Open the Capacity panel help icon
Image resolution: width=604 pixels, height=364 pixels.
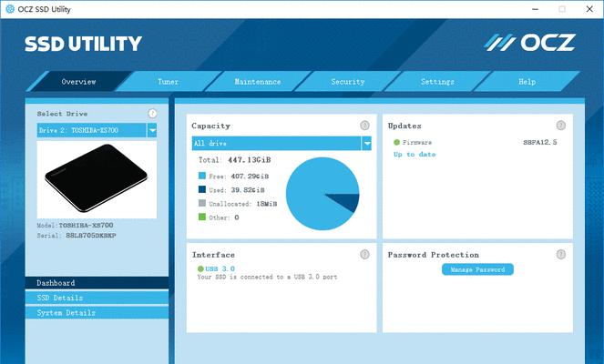click(x=364, y=126)
